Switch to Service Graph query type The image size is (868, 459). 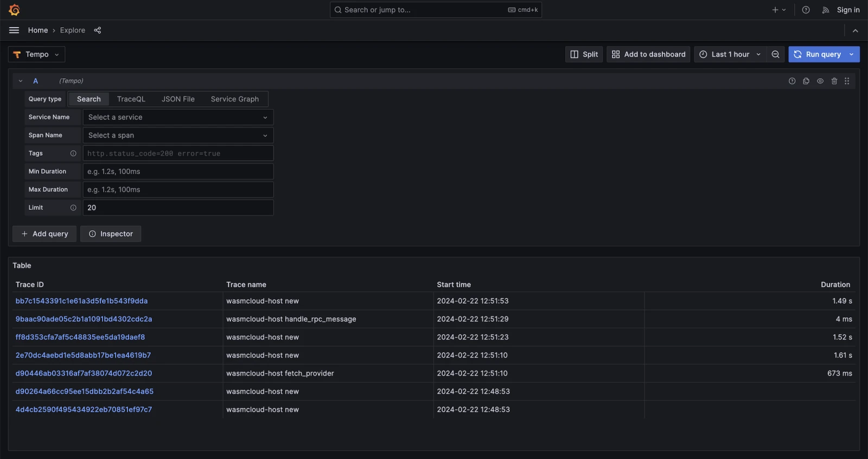235,99
